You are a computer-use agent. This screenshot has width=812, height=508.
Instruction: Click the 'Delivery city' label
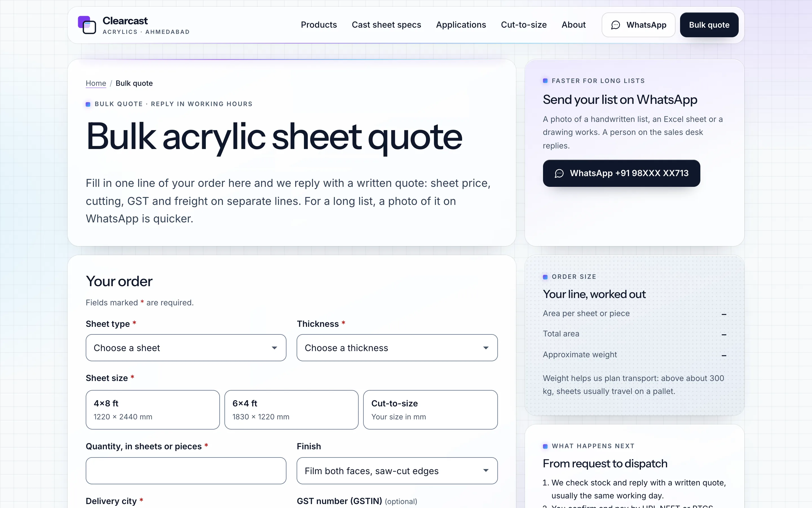111,501
